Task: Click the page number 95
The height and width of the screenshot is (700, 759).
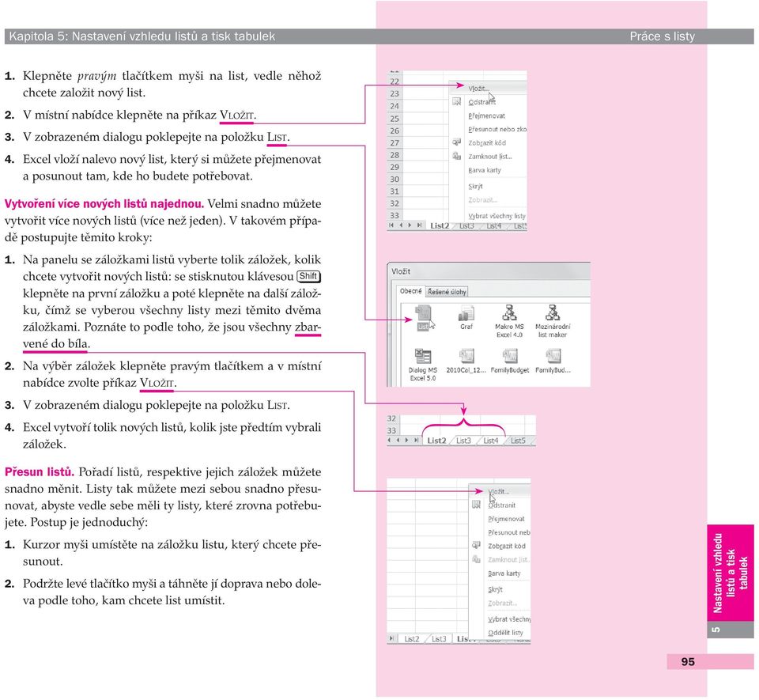Action: point(688,662)
